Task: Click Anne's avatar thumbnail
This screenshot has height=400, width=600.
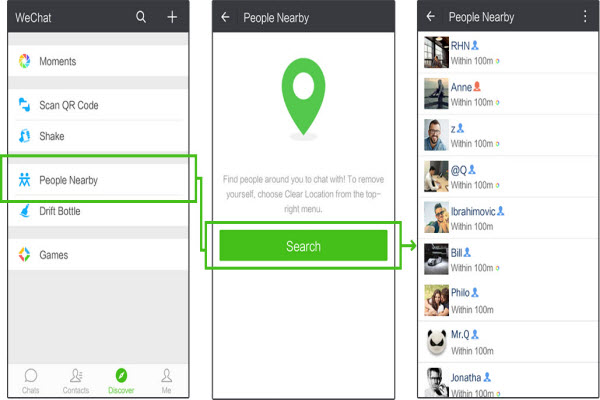Action: tap(436, 94)
